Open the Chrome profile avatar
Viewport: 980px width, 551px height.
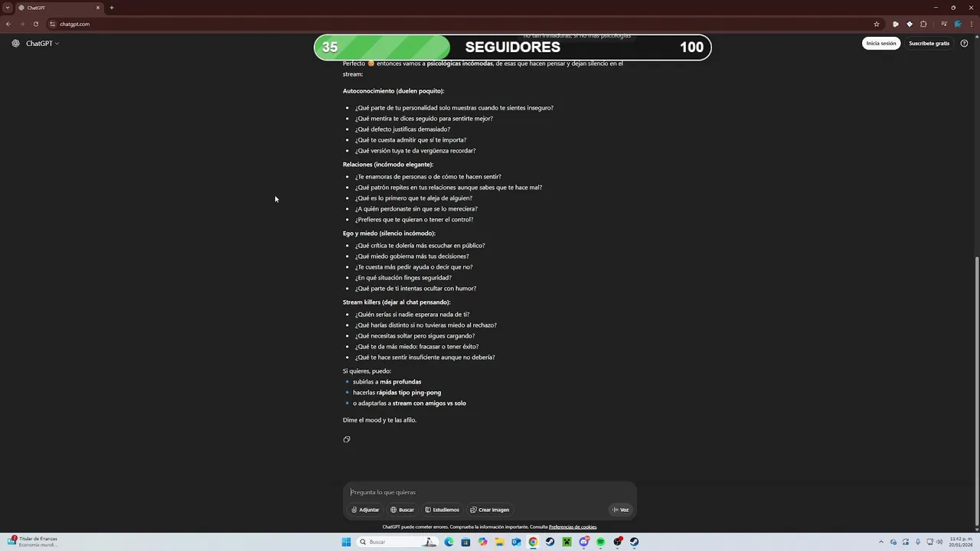(x=957, y=24)
